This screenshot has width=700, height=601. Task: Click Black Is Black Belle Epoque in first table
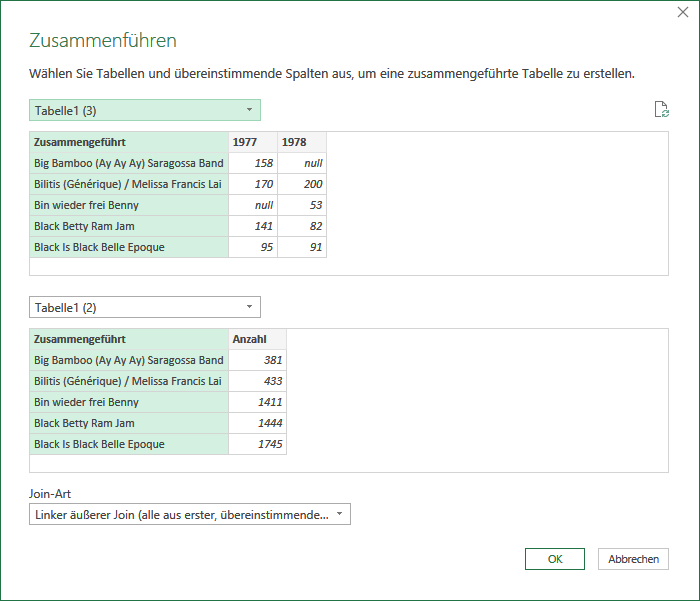pyautogui.click(x=129, y=247)
